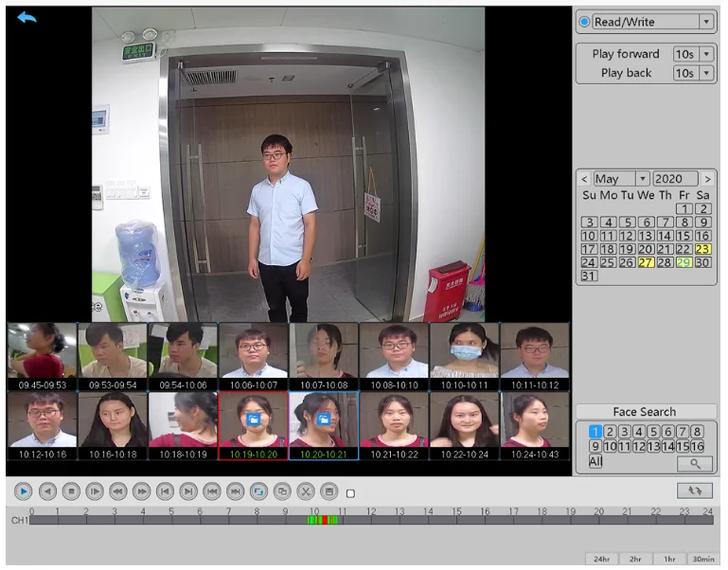Switch timeline to 24hr view
The height and width of the screenshot is (570, 728).
tap(601, 559)
